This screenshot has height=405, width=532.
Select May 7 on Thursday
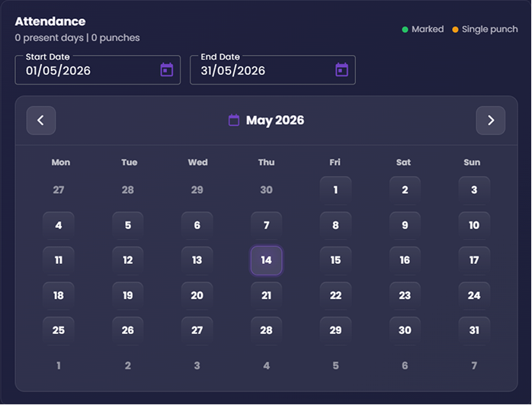coord(266,226)
